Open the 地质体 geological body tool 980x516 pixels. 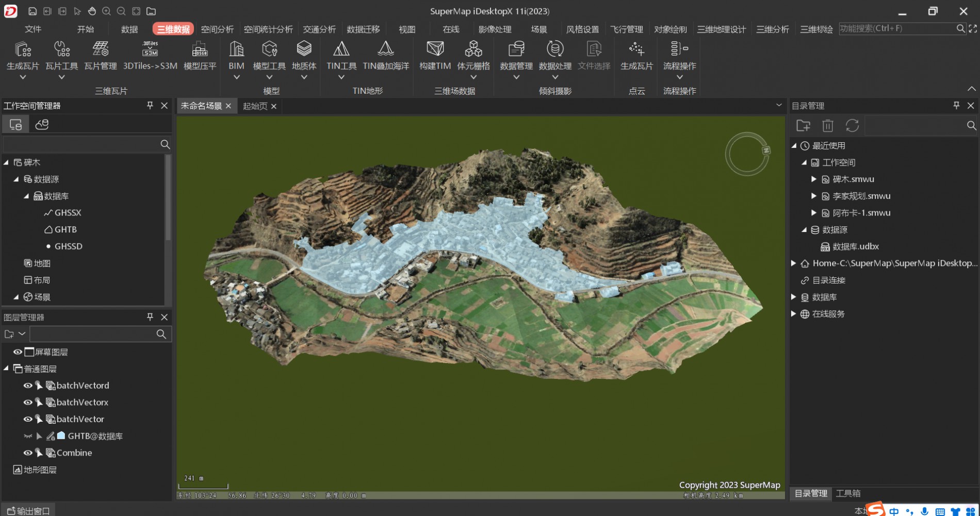pos(304,59)
